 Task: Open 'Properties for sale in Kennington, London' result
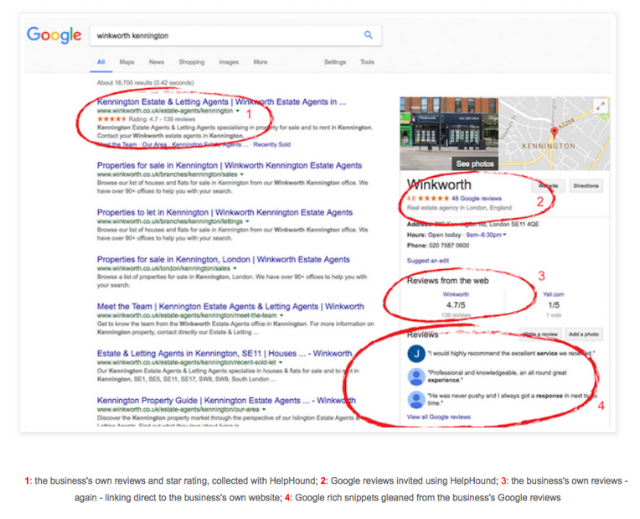point(223,260)
